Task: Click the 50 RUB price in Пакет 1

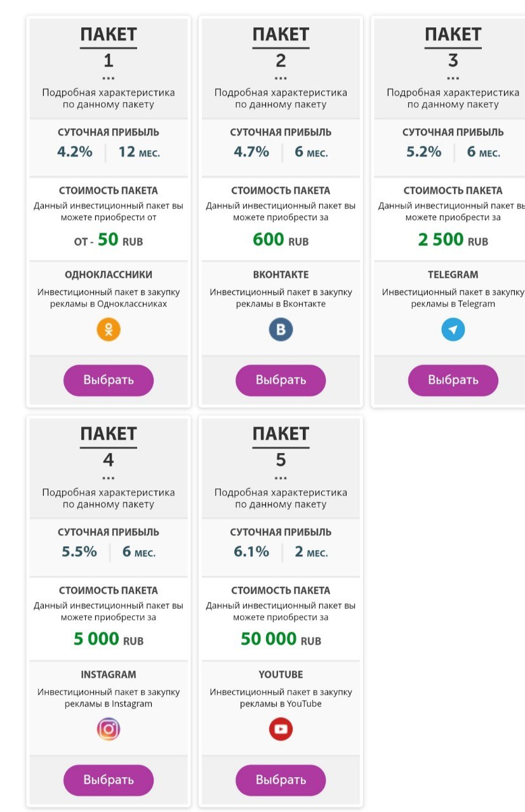Action: [109, 240]
